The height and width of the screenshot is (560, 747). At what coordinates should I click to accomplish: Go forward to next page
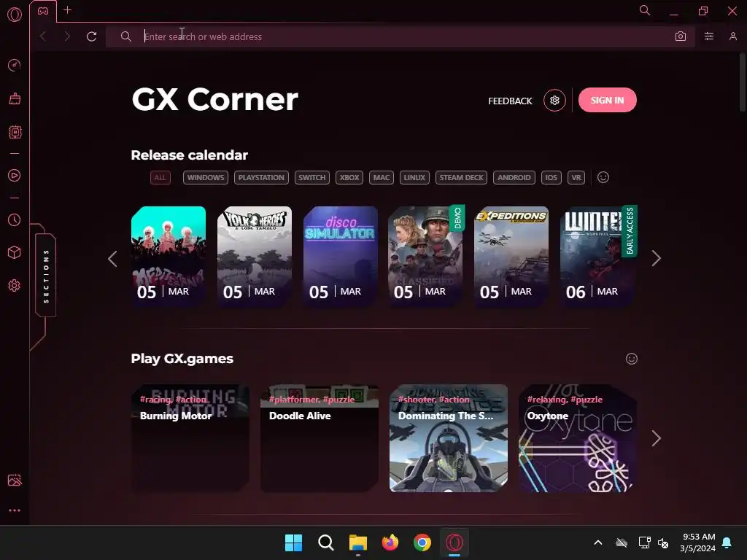67,36
